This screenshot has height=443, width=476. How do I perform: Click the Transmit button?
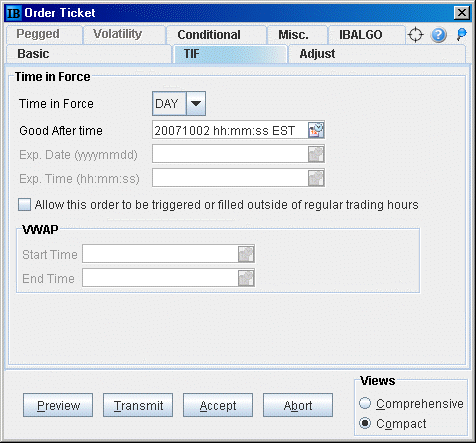pos(138,405)
